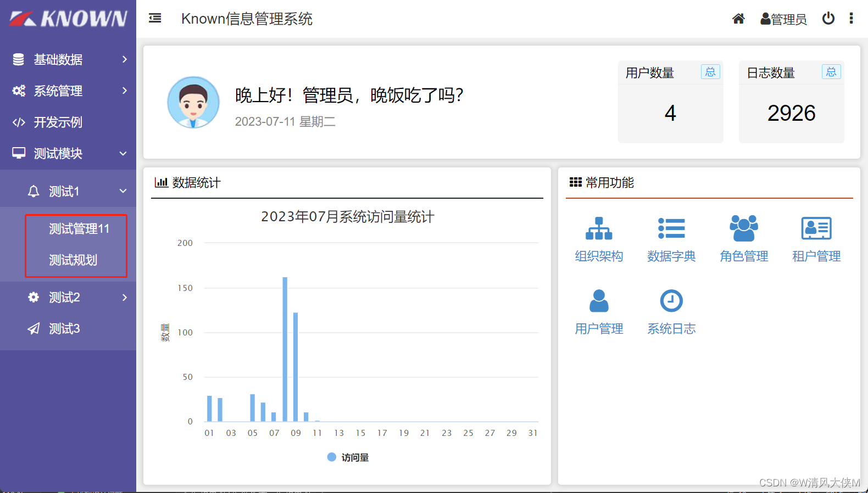This screenshot has height=493, width=868.
Task: Open the vertical three-dot more options
Action: tap(852, 18)
